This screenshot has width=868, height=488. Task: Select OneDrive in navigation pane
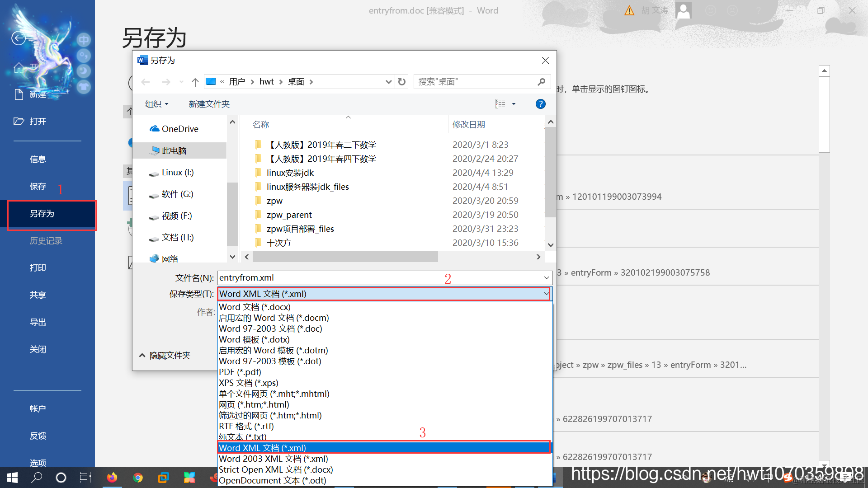click(179, 129)
